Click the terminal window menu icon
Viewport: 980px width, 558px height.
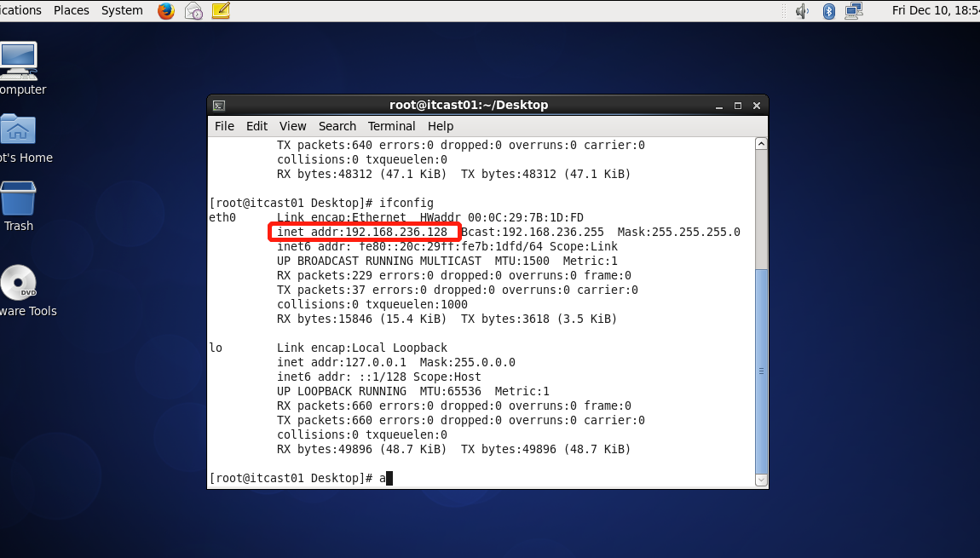(x=219, y=105)
